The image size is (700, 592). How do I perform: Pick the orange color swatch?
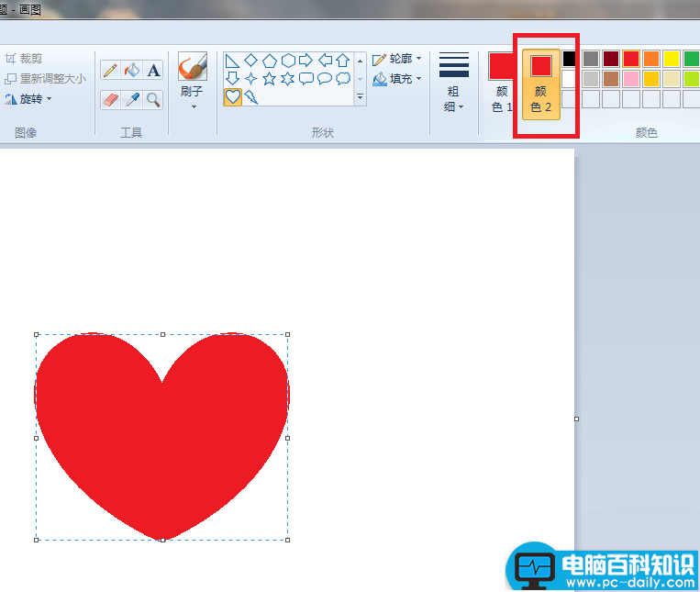coord(650,59)
